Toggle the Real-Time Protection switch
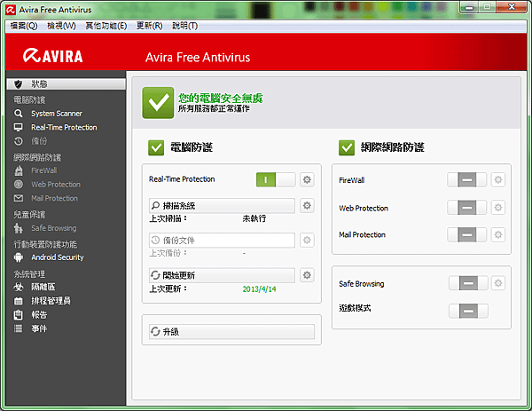Viewport: 532px width, 411px height. [x=276, y=179]
